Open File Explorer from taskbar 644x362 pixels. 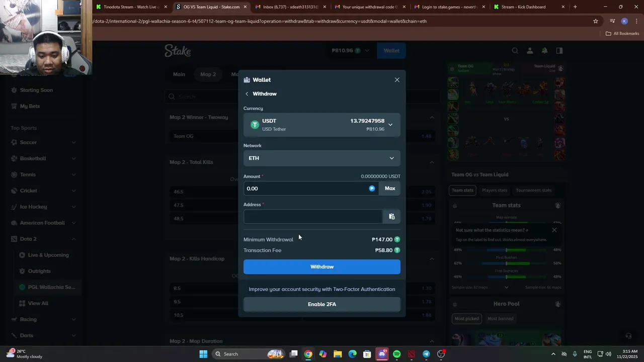(x=338, y=354)
